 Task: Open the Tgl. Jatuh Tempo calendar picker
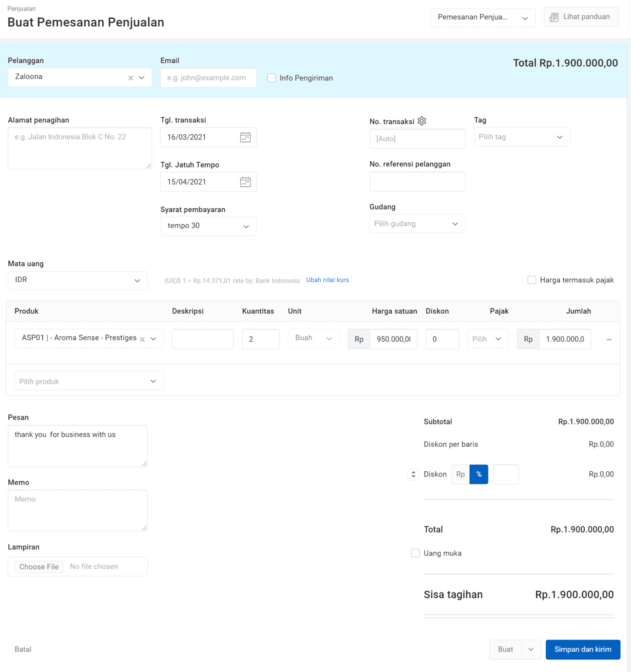(245, 182)
